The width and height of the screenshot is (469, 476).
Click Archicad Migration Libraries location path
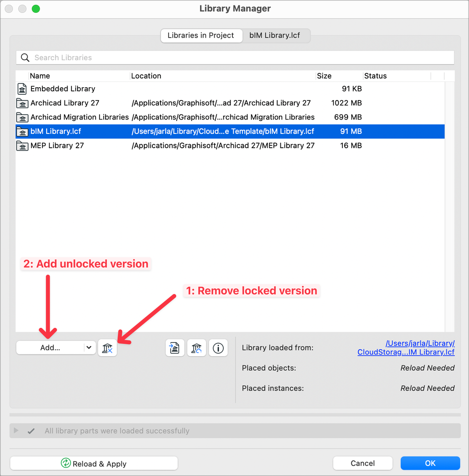[223, 117]
